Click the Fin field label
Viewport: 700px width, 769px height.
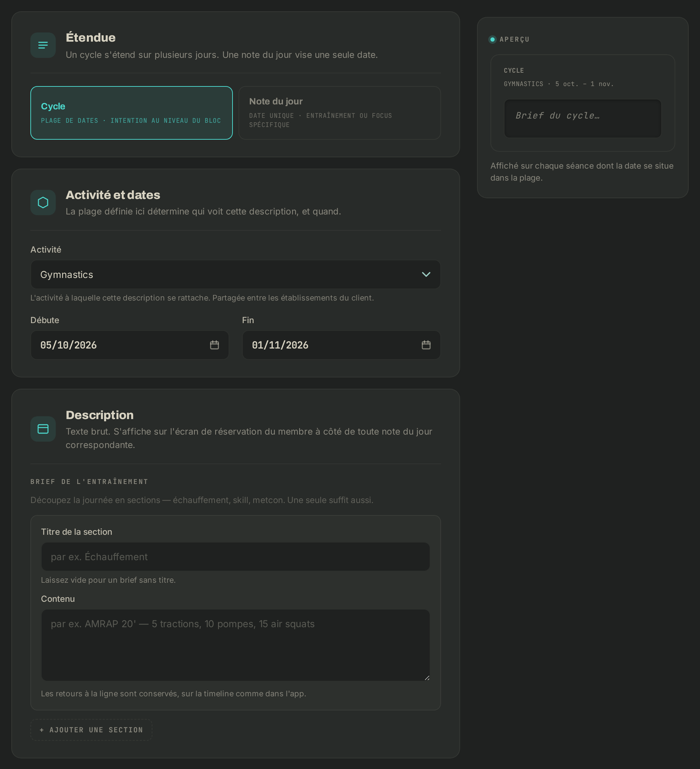[248, 320]
